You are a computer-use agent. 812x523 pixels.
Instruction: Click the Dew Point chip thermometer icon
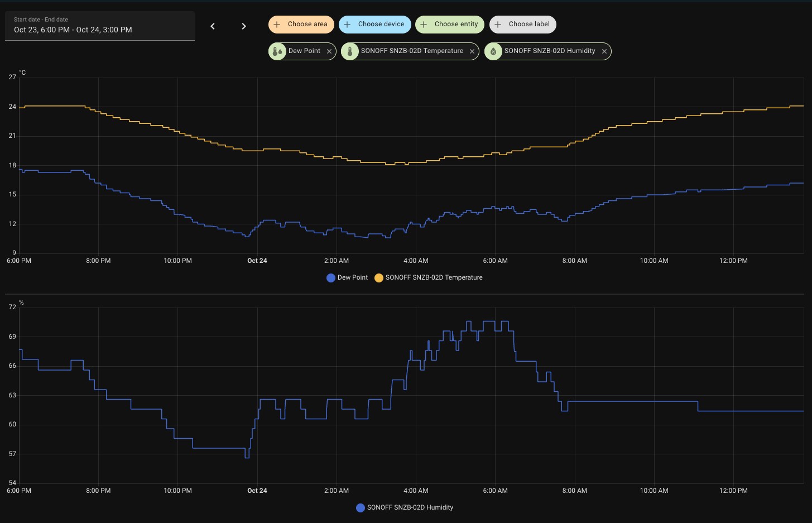click(x=277, y=51)
